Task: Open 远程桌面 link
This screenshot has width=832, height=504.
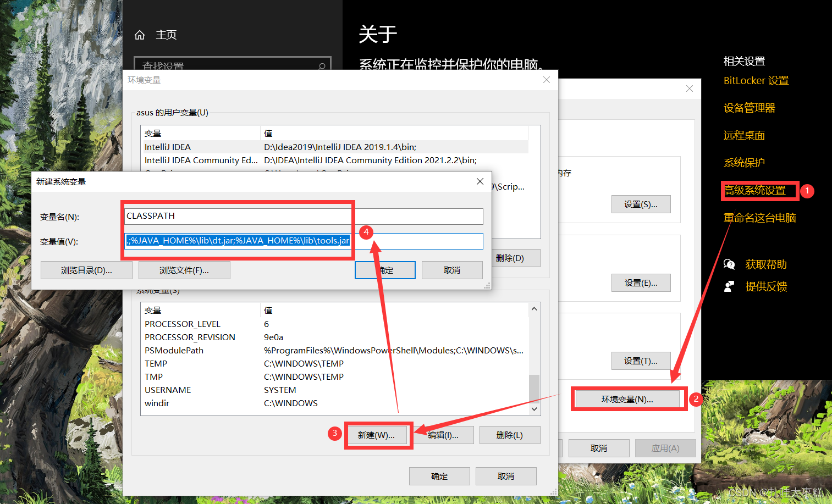Action: click(744, 135)
